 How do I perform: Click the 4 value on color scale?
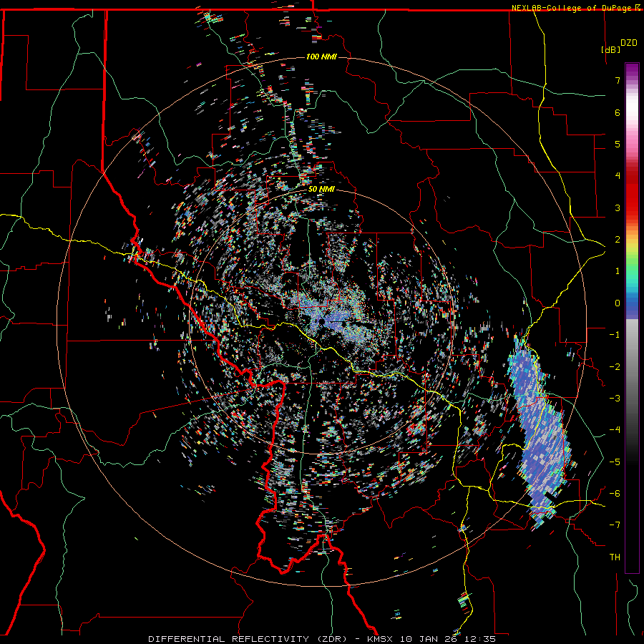click(x=618, y=176)
